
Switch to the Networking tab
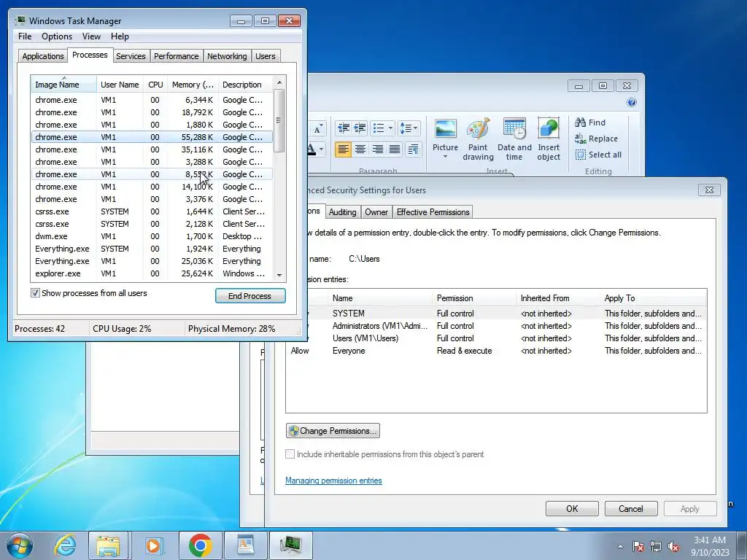pyautogui.click(x=227, y=55)
